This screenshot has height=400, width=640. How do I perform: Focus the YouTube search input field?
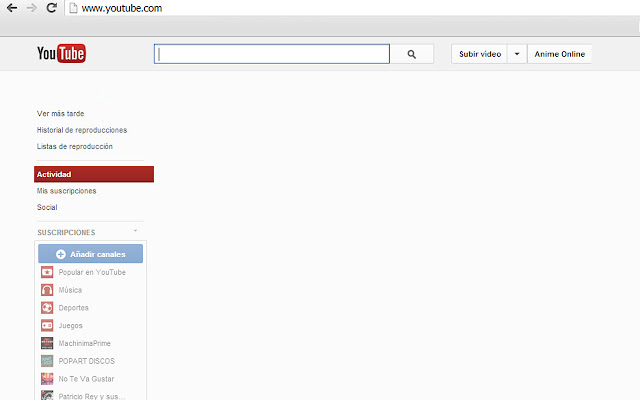click(x=272, y=54)
